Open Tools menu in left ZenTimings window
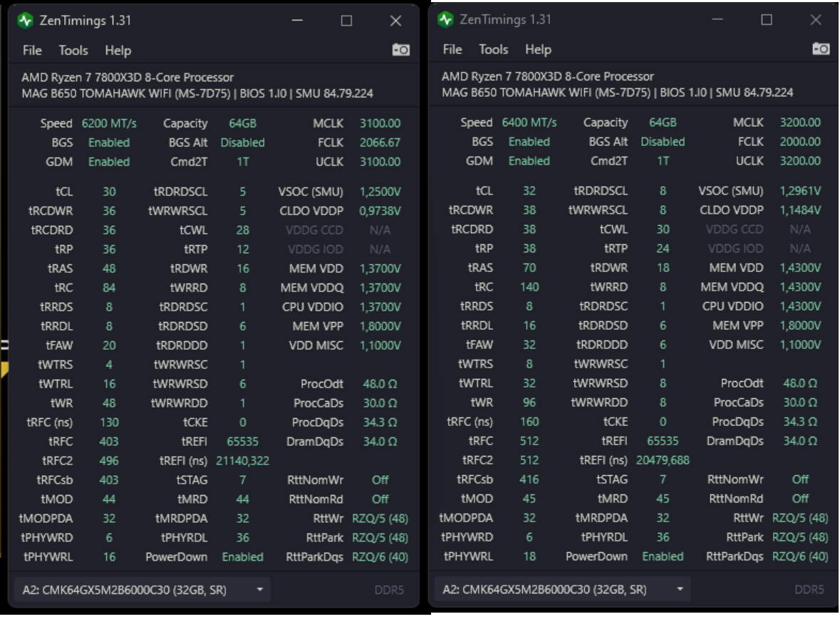The height and width of the screenshot is (619, 840). [73, 51]
